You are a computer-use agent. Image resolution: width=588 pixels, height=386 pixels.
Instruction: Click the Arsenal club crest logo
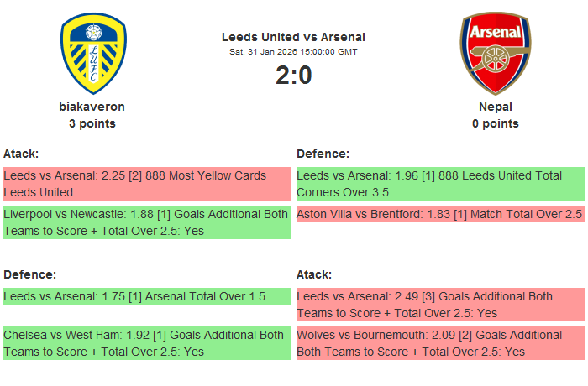(x=495, y=53)
